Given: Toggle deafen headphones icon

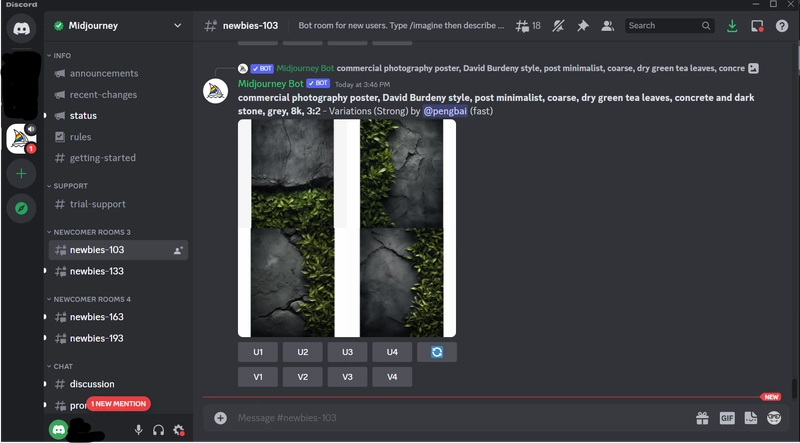Looking at the screenshot, I should tap(158, 430).
